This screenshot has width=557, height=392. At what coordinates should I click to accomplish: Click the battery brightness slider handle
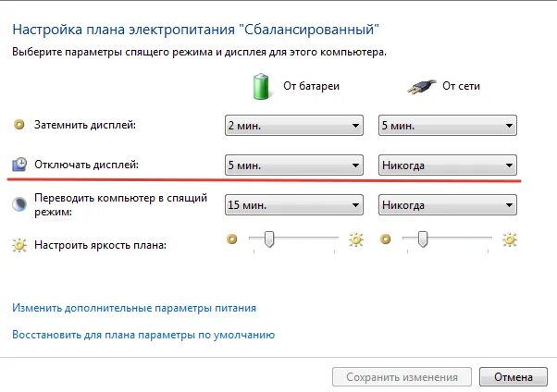coord(269,239)
